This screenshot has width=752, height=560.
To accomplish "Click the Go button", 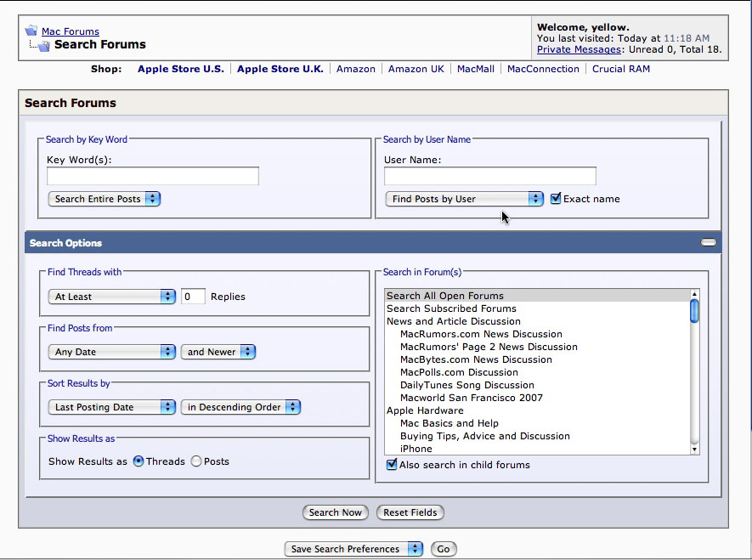I will [x=444, y=549].
